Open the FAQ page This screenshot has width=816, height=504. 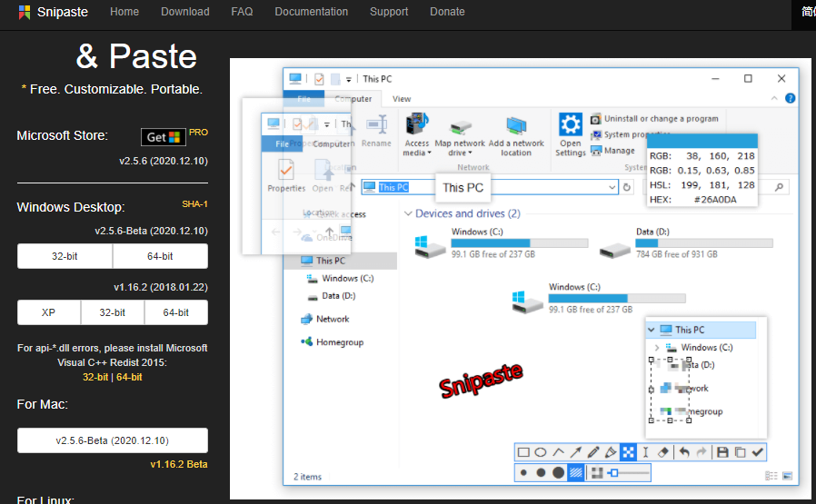[242, 12]
